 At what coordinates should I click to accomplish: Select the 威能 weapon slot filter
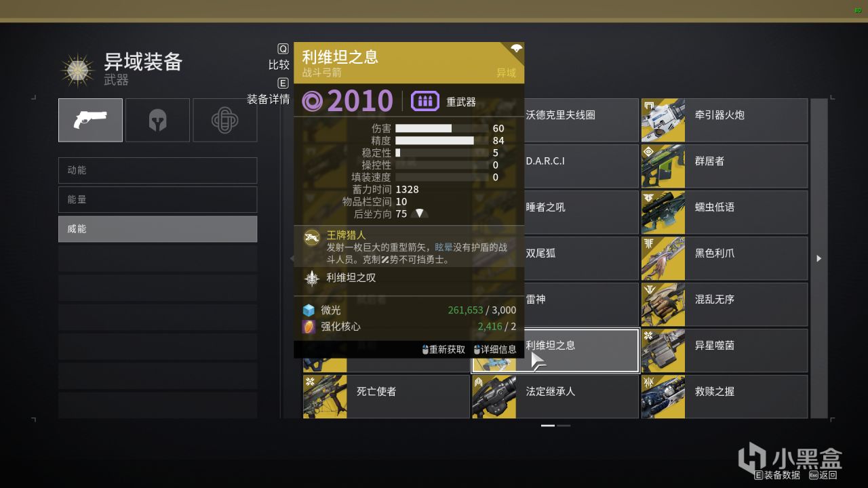point(157,229)
